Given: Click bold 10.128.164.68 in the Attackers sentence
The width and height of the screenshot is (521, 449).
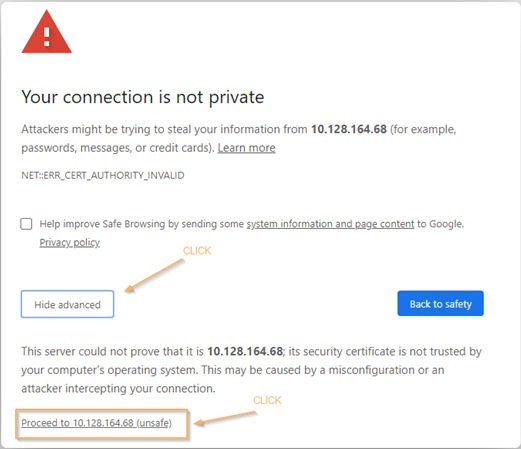Looking at the screenshot, I should (349, 129).
